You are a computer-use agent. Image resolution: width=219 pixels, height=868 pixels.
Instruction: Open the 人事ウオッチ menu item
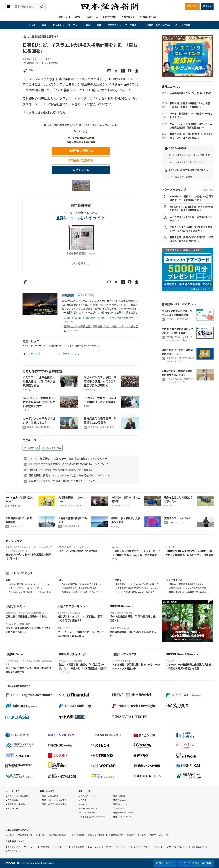click(x=128, y=17)
